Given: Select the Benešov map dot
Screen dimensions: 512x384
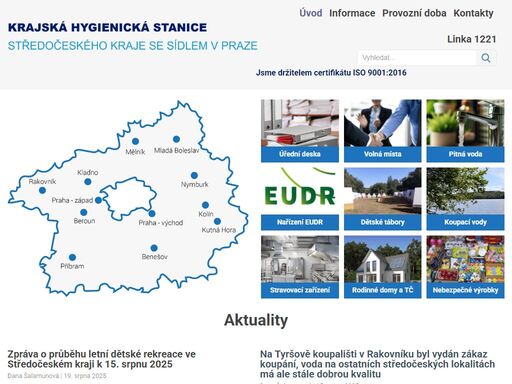Looking at the screenshot, I should click(154, 248).
